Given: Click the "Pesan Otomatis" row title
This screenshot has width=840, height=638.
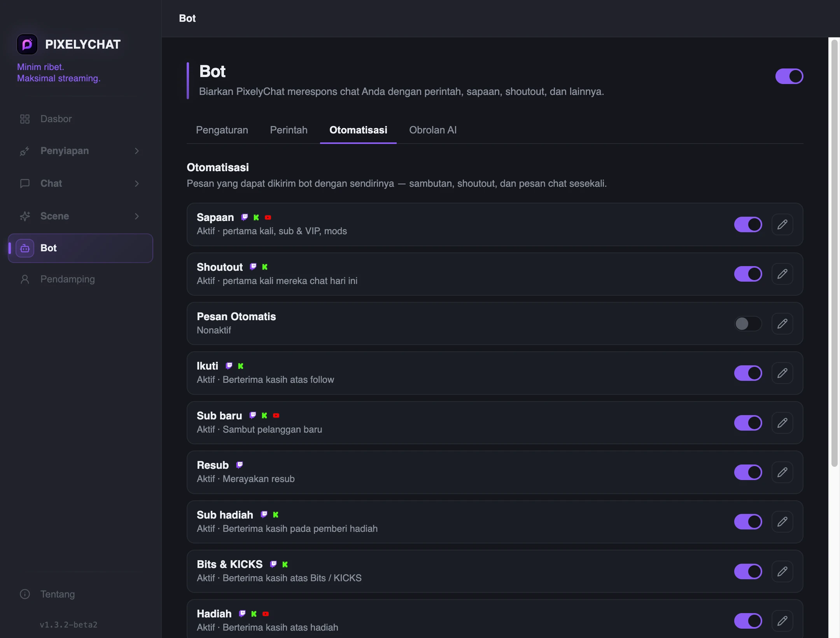Looking at the screenshot, I should pos(236,317).
